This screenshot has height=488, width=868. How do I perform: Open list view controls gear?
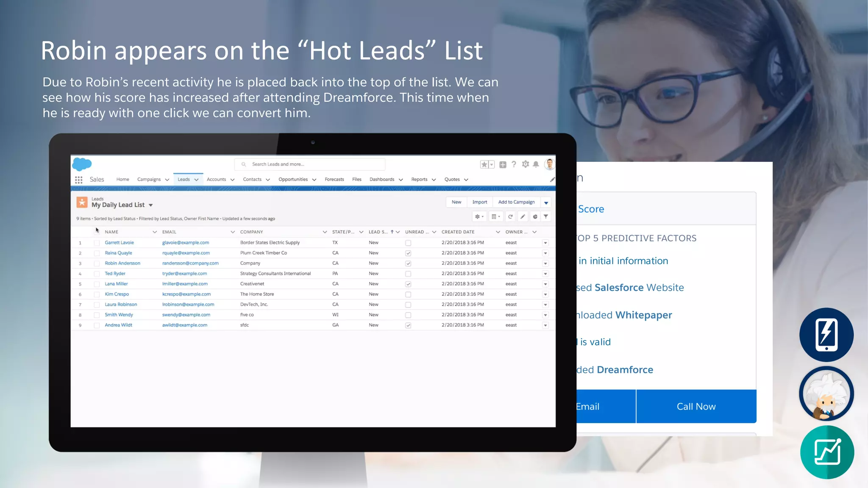[x=479, y=216]
